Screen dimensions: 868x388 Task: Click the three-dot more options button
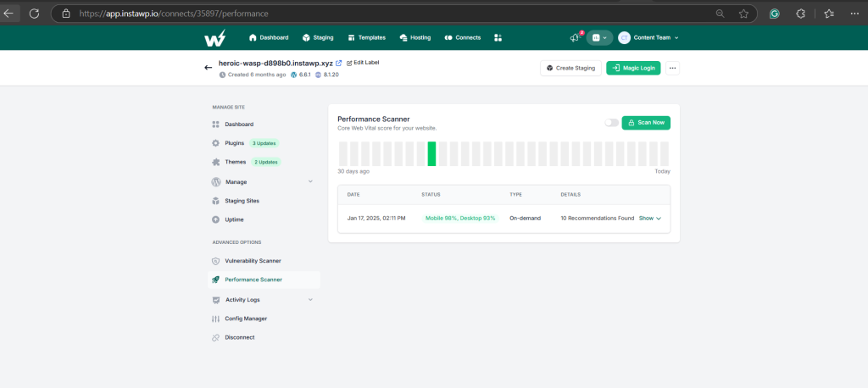[672, 68]
